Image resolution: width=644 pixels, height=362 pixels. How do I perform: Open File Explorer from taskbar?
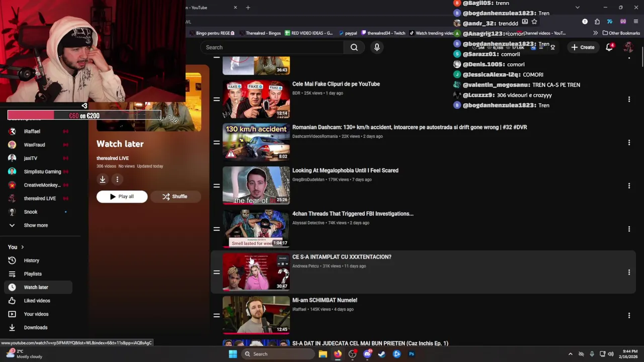pyautogui.click(x=323, y=354)
